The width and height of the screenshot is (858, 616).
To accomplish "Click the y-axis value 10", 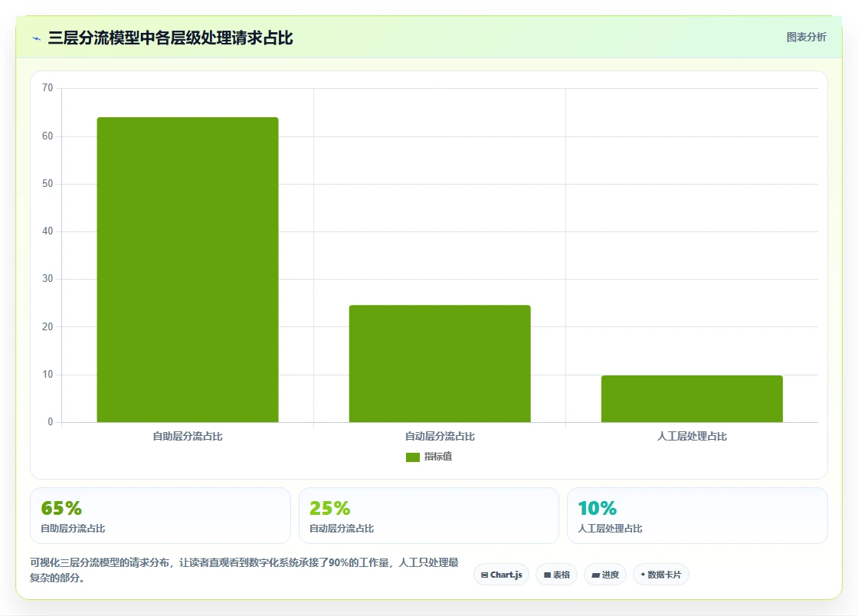I will pyautogui.click(x=47, y=375).
